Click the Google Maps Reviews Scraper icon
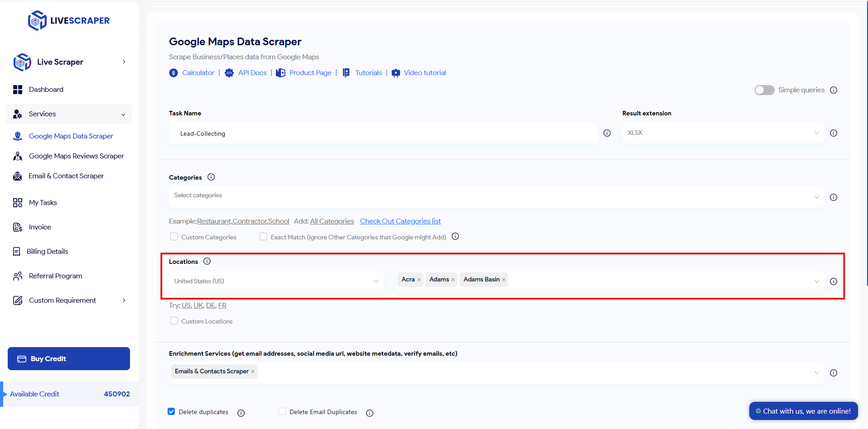 click(18, 156)
